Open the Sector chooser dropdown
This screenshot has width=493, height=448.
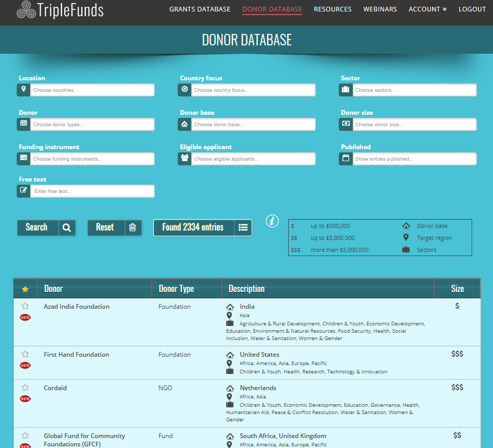click(414, 90)
